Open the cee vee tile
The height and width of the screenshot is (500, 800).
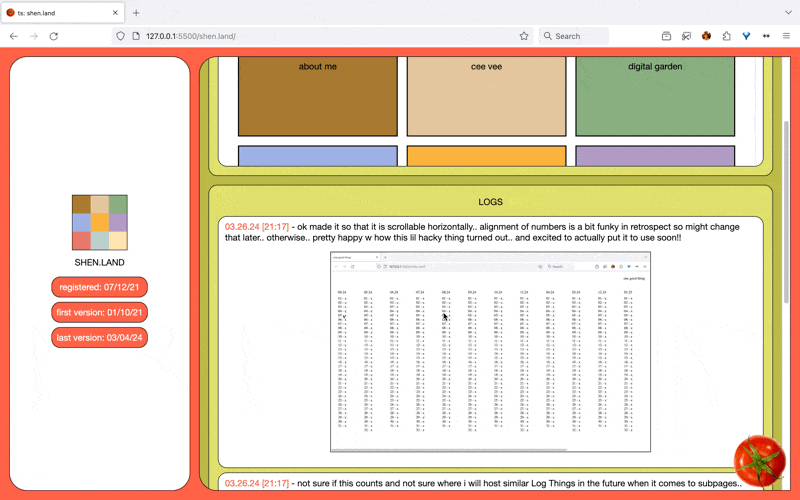click(486, 96)
